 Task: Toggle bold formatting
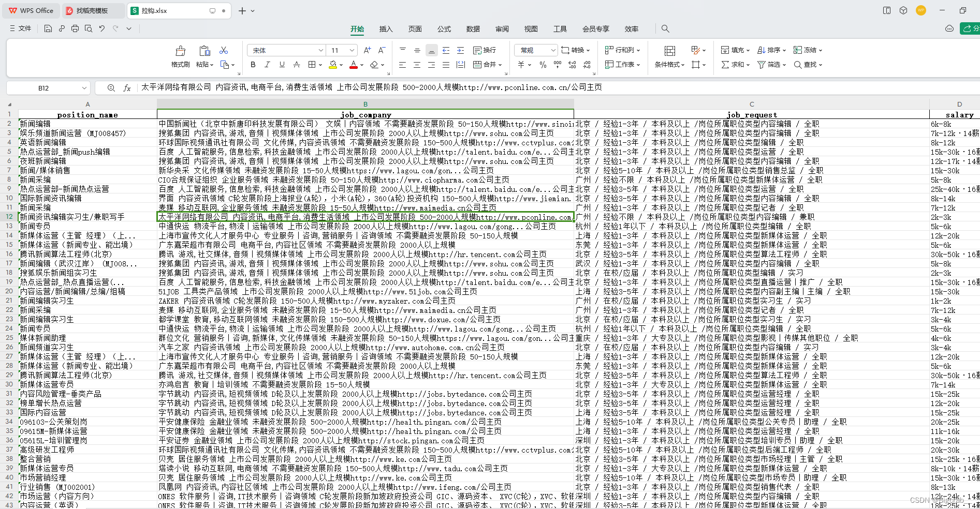253,65
